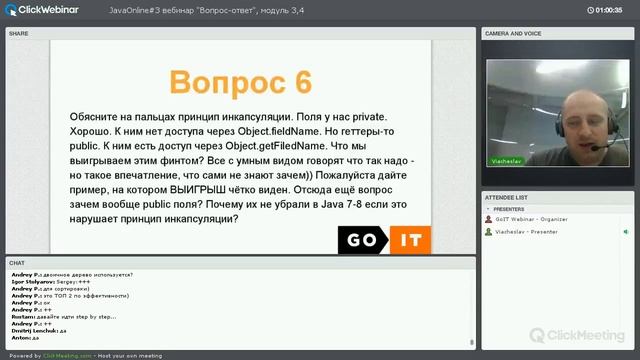Click the Viacheslav presenter avatar icon
The image size is (640, 360).
[488, 232]
